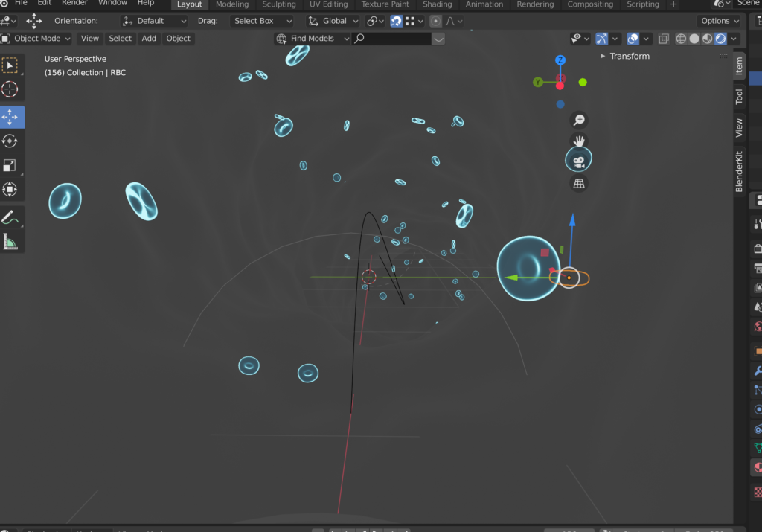The width and height of the screenshot is (762, 532).
Task: Click the zoom magnifier viewport button
Action: click(x=579, y=120)
